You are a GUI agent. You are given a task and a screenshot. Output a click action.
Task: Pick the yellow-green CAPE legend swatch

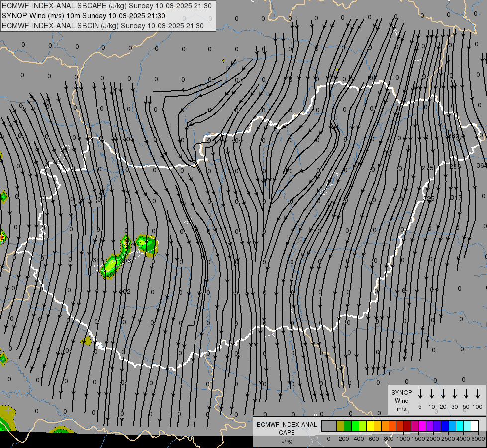(363, 426)
